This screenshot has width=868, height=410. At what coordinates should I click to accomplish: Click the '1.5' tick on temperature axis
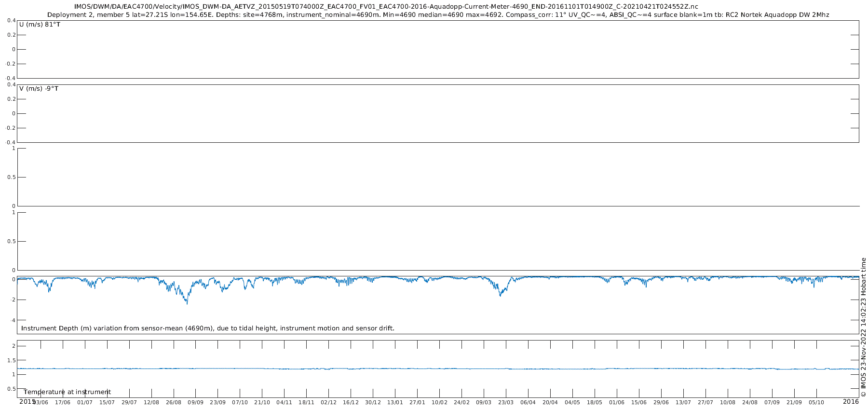tap(12, 360)
